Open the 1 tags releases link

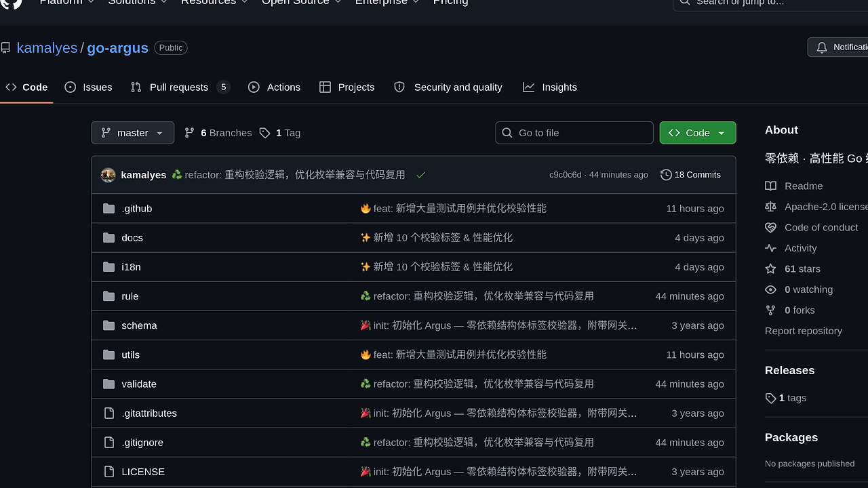(x=786, y=399)
